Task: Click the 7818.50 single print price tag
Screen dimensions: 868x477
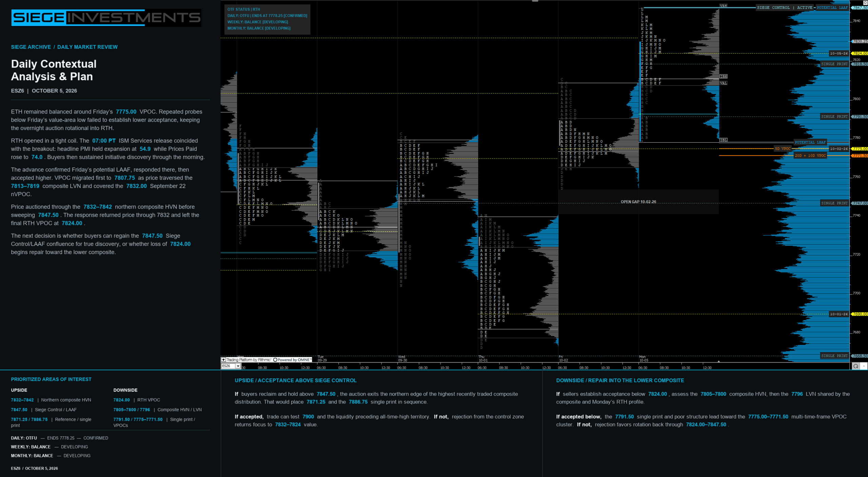Action: [x=860, y=64]
